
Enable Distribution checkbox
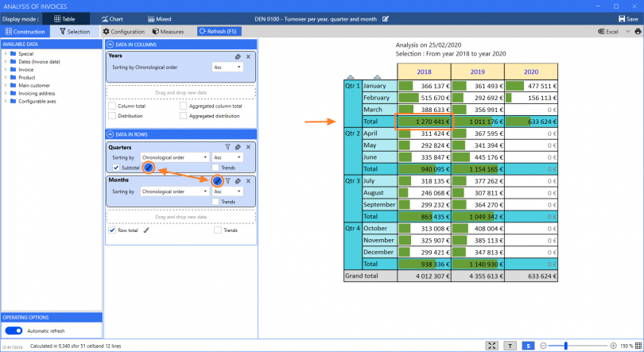tap(112, 116)
